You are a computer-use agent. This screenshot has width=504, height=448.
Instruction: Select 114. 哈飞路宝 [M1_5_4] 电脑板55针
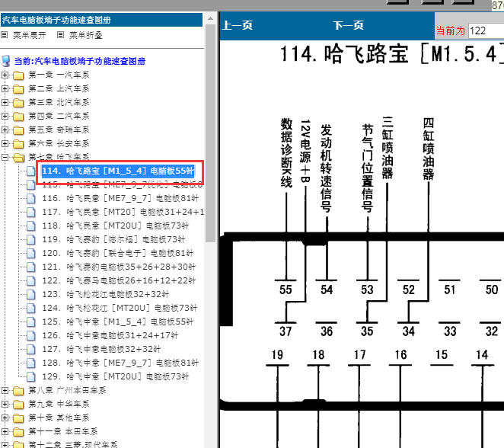point(118,171)
